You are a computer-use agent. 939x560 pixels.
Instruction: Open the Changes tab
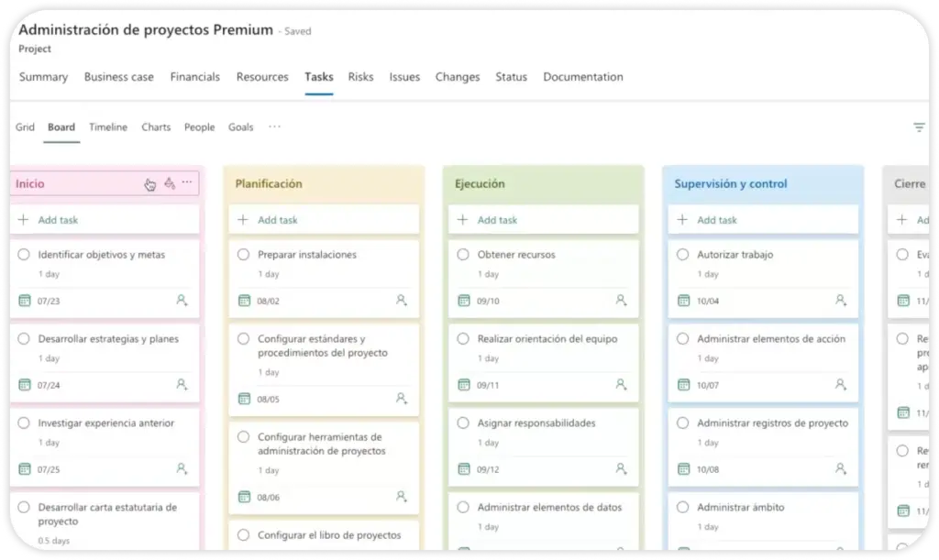[458, 77]
